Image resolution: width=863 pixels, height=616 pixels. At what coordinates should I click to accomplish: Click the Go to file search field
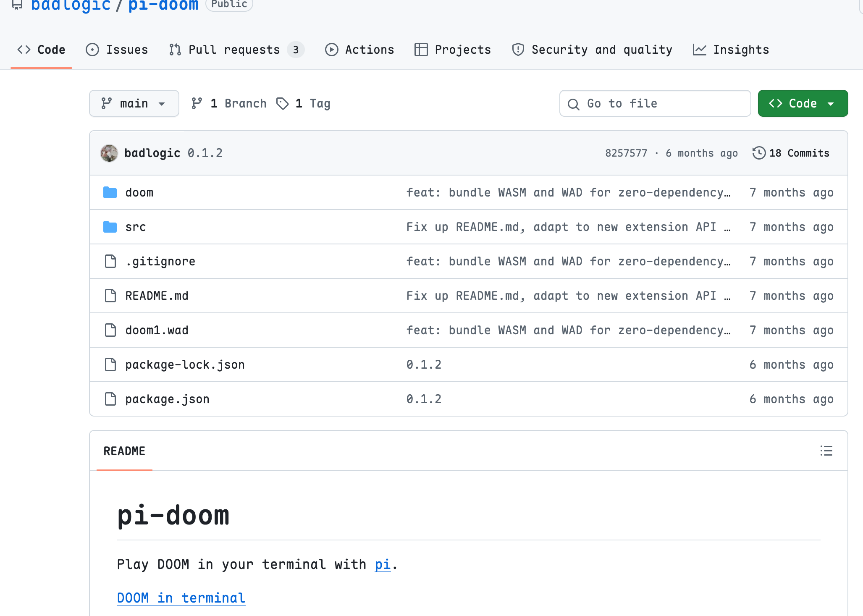(x=655, y=103)
